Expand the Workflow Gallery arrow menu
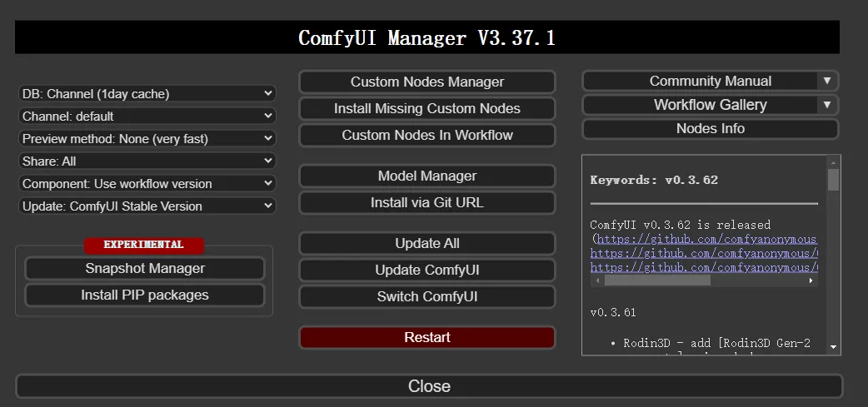The width and height of the screenshot is (868, 407). click(826, 105)
